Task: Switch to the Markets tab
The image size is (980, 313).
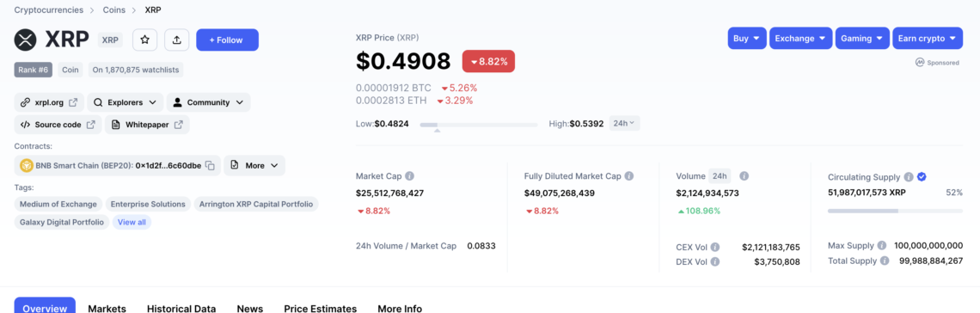Action: click(107, 308)
